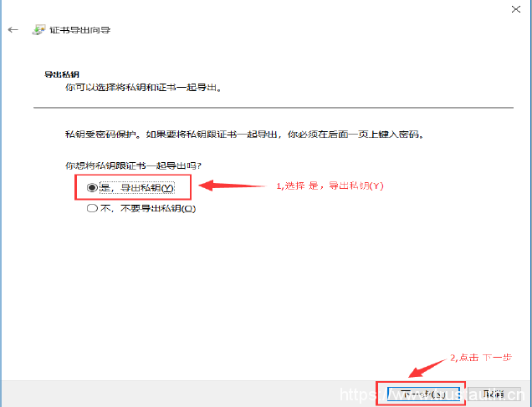Select radio circle for 不，不要导出私钥(O)
Screen dimensions: 532x407
coord(92,208)
